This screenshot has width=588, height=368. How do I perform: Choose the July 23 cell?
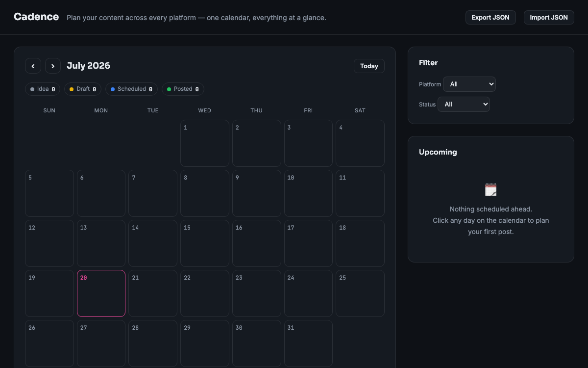point(257,293)
